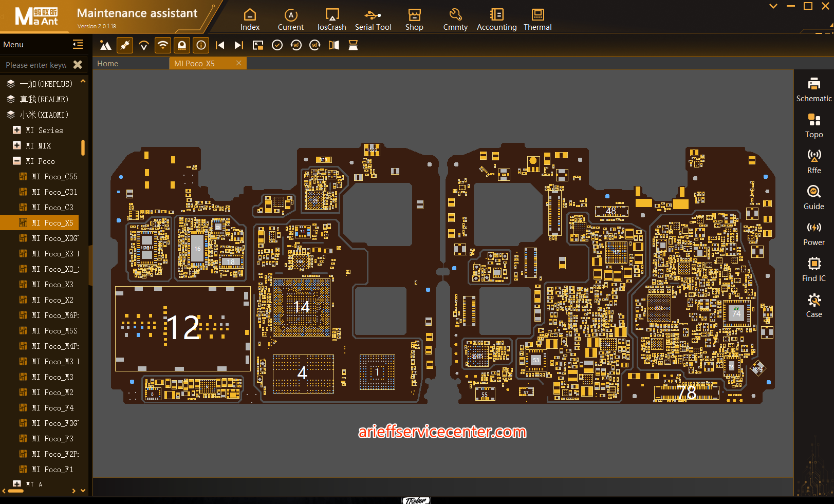Open the repair Case panel
This screenshot has height=504, width=834.
tap(814, 306)
